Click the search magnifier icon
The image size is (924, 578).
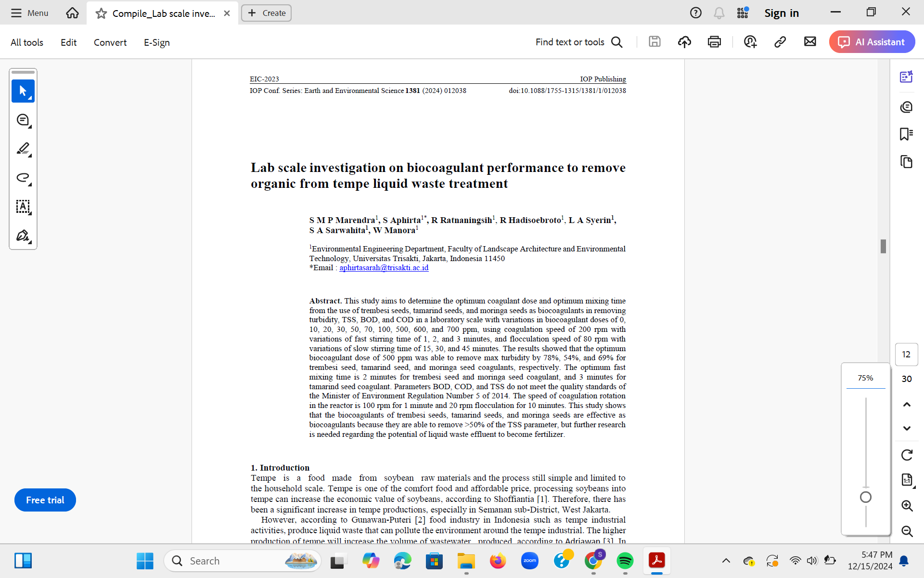click(617, 42)
